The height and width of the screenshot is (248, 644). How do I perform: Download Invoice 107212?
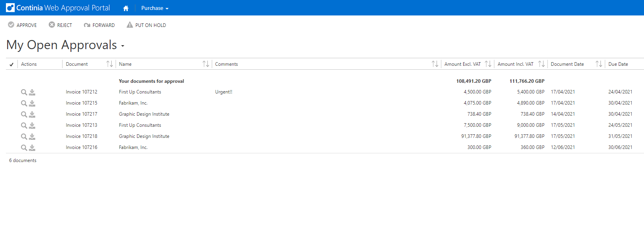[x=32, y=92]
